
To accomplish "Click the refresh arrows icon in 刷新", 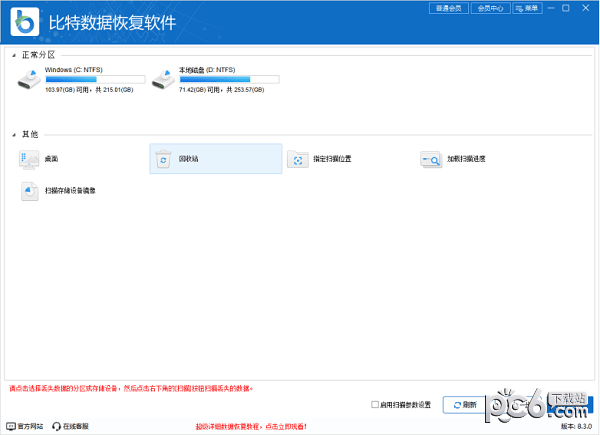I will [x=457, y=405].
